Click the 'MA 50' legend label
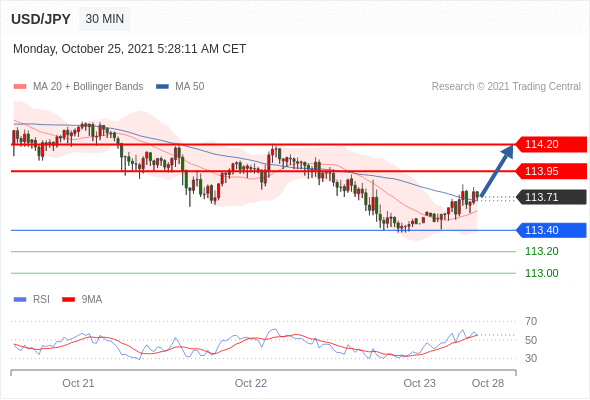590x400 pixels. [190, 87]
